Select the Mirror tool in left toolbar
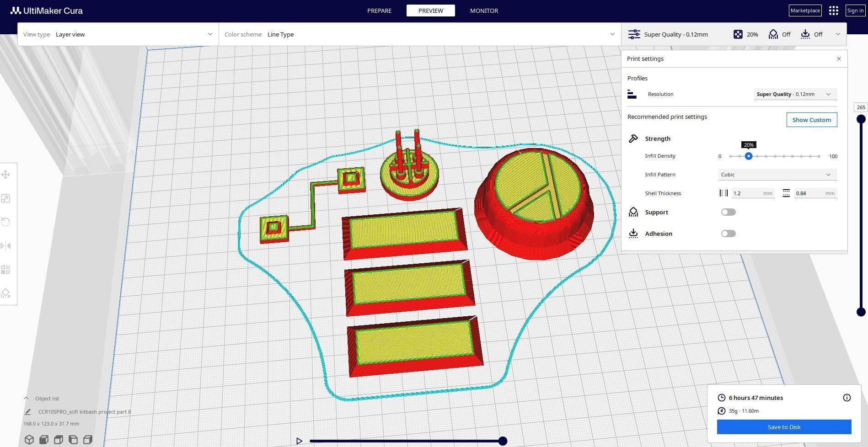The image size is (868, 447). pyautogui.click(x=5, y=246)
